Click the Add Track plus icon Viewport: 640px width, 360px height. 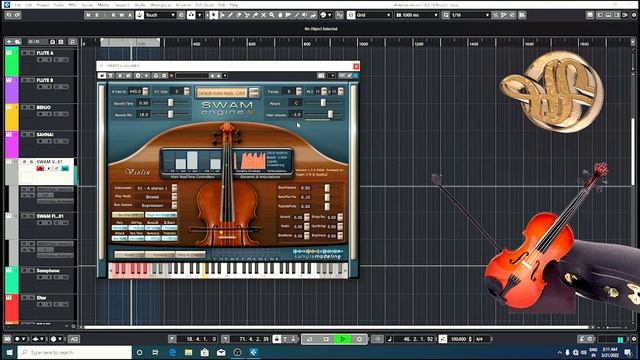pyautogui.click(x=9, y=42)
